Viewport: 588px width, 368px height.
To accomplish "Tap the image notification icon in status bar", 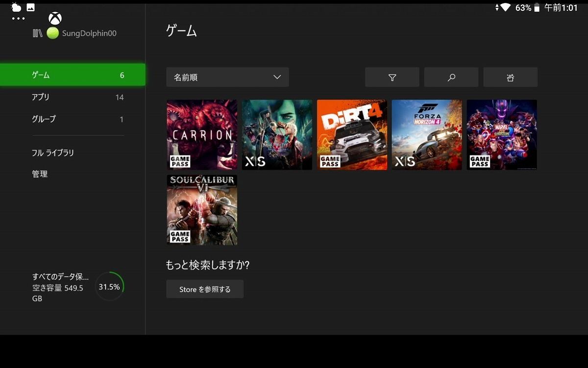I will (30, 7).
